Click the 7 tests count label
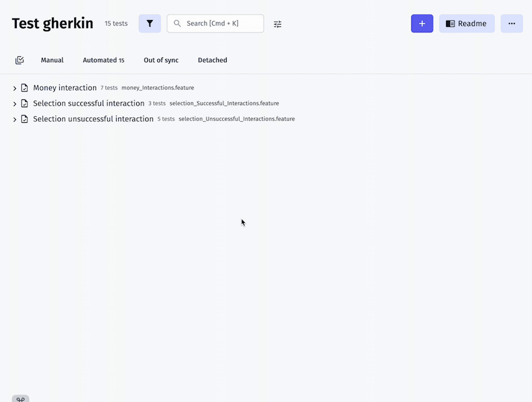This screenshot has width=532, height=402. [x=109, y=88]
